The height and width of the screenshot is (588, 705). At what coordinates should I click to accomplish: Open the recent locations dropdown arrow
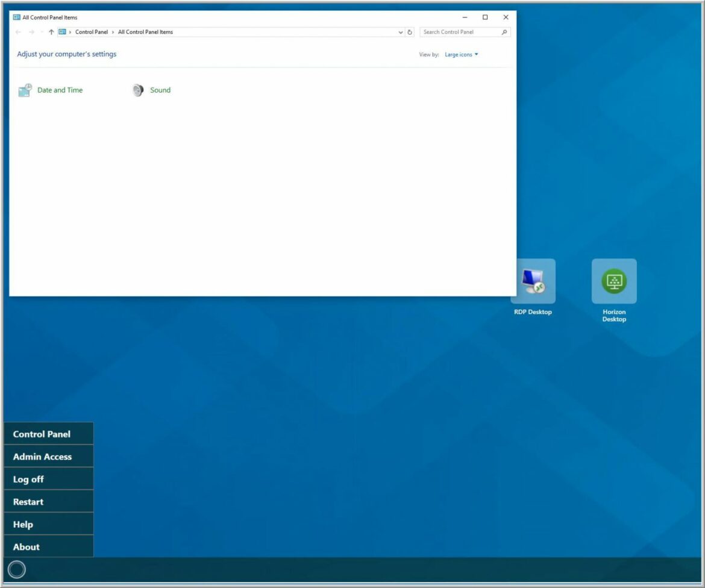[x=42, y=32]
